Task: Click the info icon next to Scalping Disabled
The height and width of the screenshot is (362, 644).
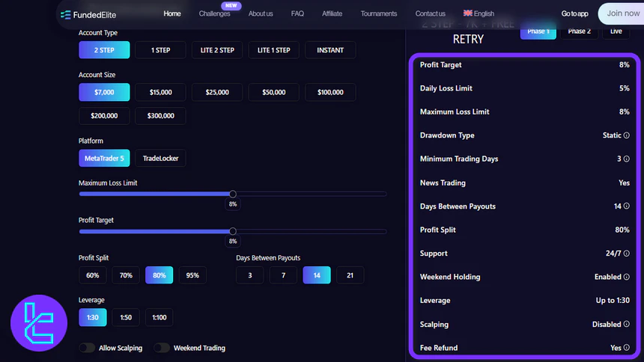Action: click(627, 325)
